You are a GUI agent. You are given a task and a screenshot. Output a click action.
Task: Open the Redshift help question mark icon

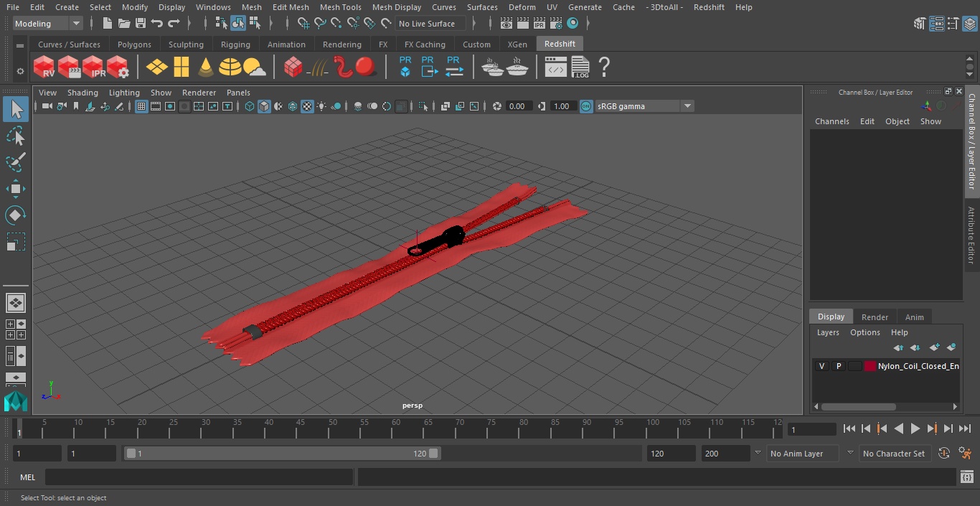[x=604, y=67]
